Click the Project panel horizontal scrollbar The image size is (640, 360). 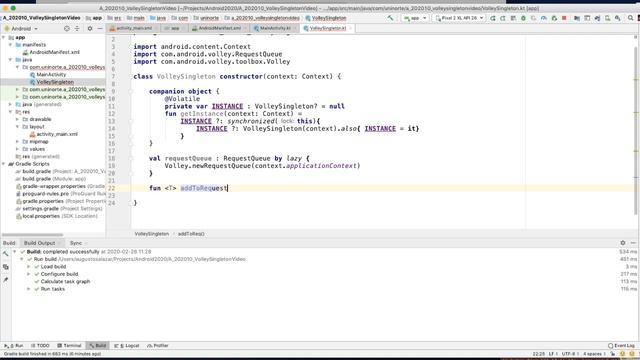pyautogui.click(x=33, y=235)
